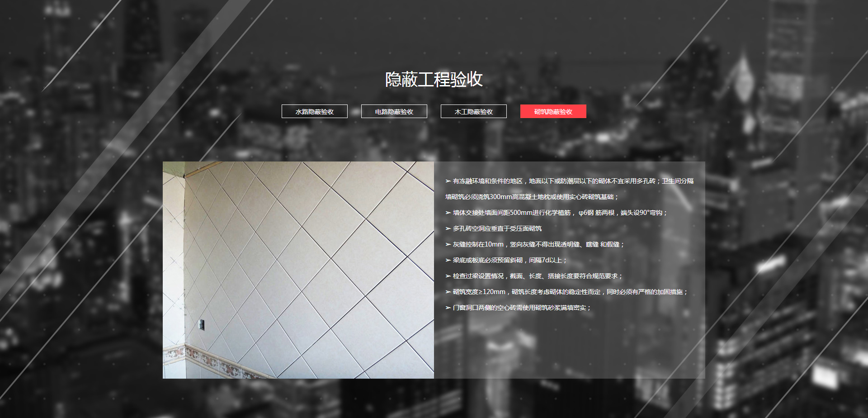Click arrow bullet before 检查过梁设置情况
Image resolution: width=868 pixels, height=418 pixels.
(448, 276)
